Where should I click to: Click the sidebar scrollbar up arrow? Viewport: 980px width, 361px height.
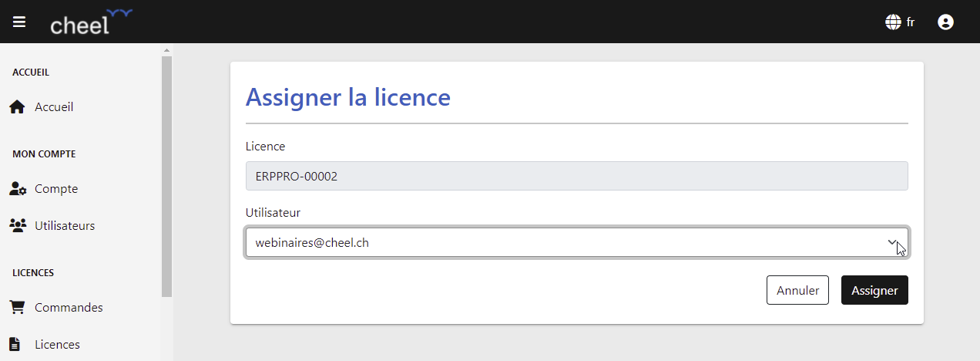click(x=166, y=51)
